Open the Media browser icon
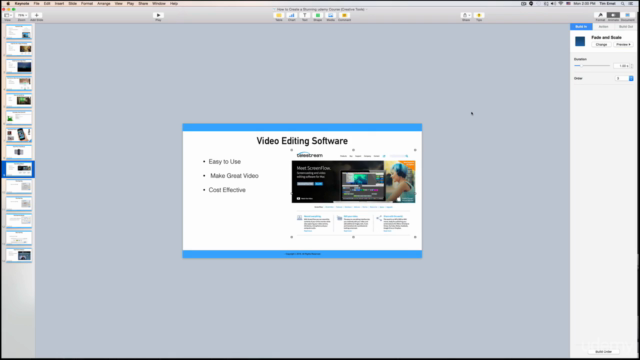The height and width of the screenshot is (360, 640). click(x=331, y=15)
